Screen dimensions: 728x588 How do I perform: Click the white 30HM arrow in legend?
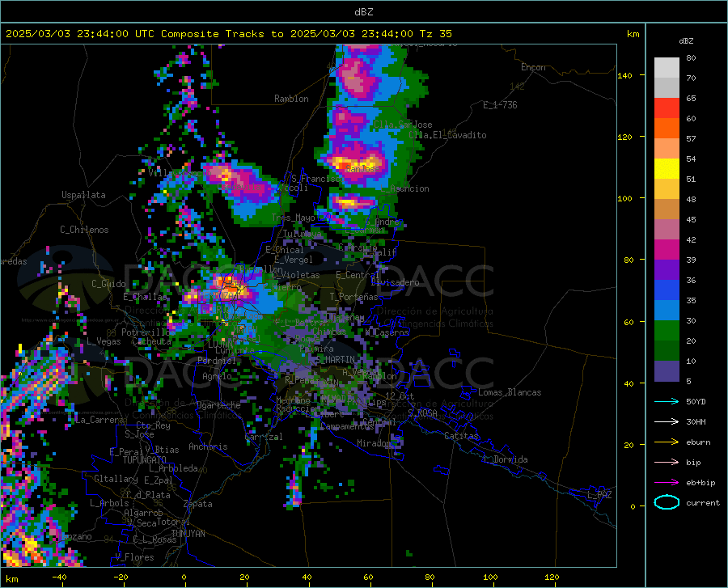(667, 422)
